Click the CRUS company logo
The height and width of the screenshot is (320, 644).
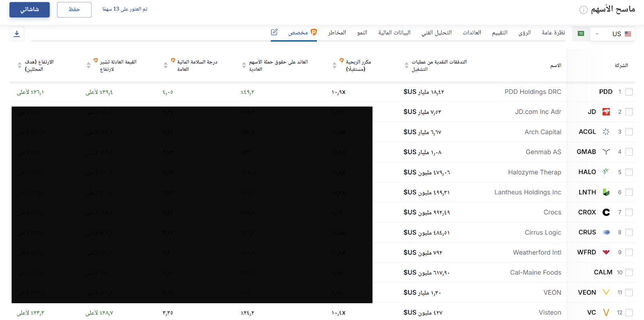click(606, 232)
